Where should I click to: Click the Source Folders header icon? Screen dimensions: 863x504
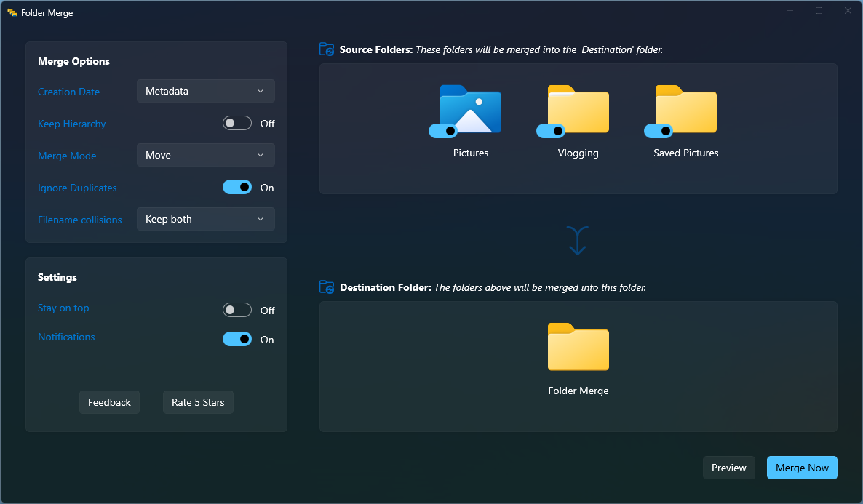pos(326,49)
